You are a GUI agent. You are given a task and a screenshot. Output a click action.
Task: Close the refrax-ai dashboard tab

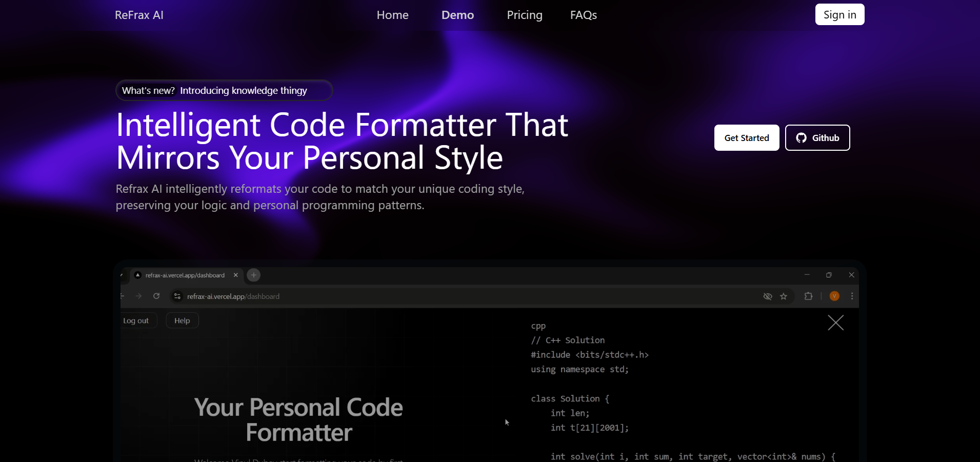236,275
